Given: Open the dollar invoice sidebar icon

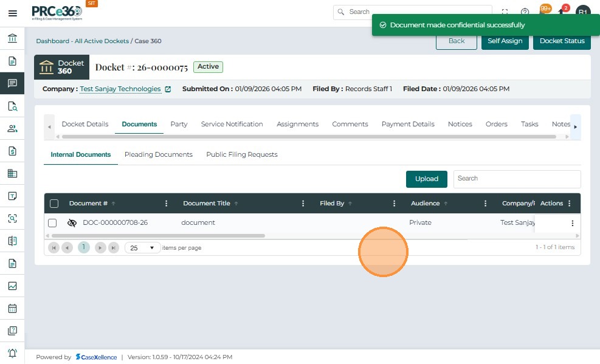Looking at the screenshot, I should (12, 151).
